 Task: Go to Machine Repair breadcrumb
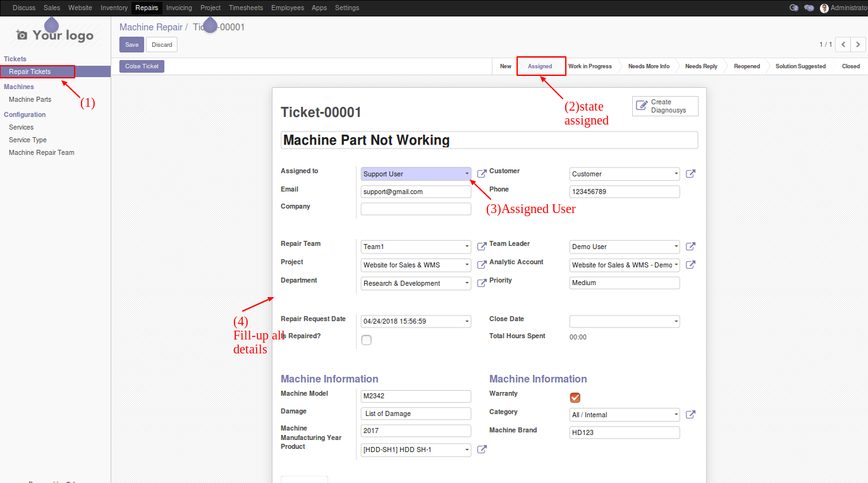150,27
